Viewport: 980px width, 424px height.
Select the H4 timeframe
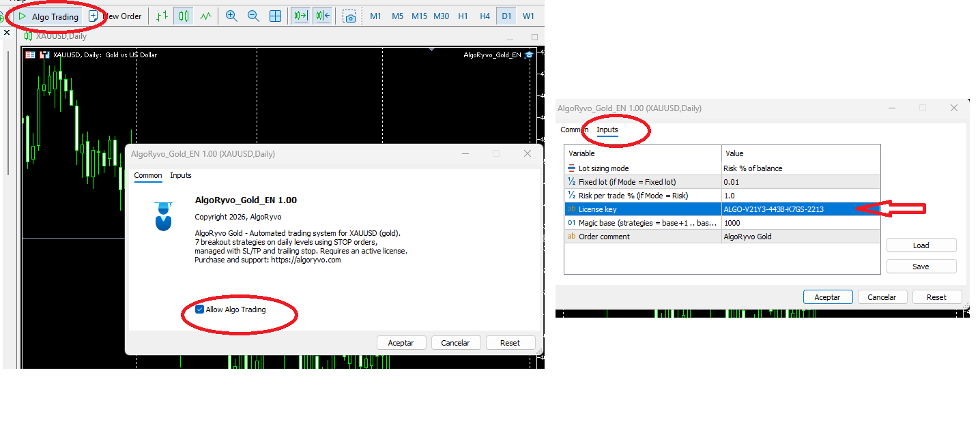[485, 16]
